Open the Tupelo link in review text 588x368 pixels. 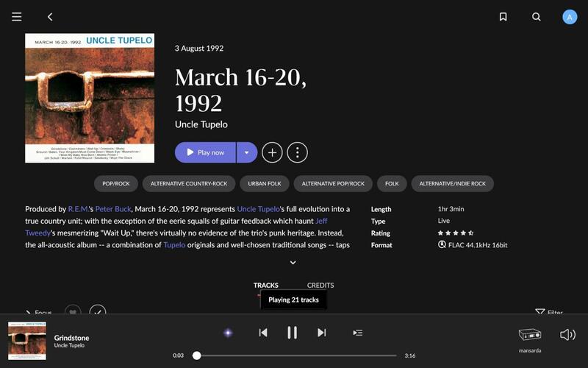(174, 245)
